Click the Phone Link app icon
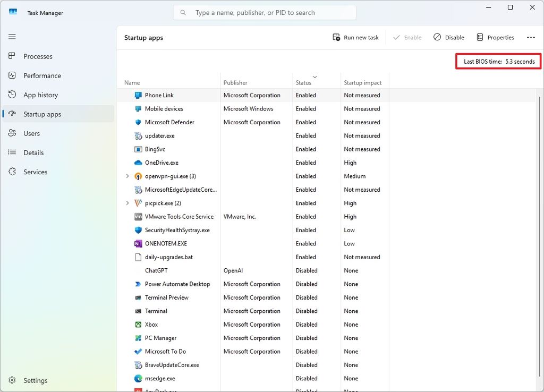The image size is (544, 392). [x=138, y=95]
